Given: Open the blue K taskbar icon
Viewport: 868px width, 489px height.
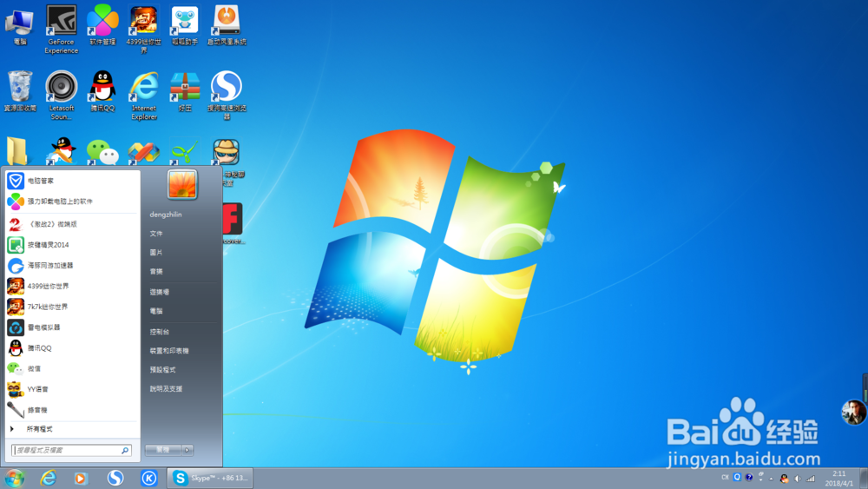Looking at the screenshot, I should (149, 478).
